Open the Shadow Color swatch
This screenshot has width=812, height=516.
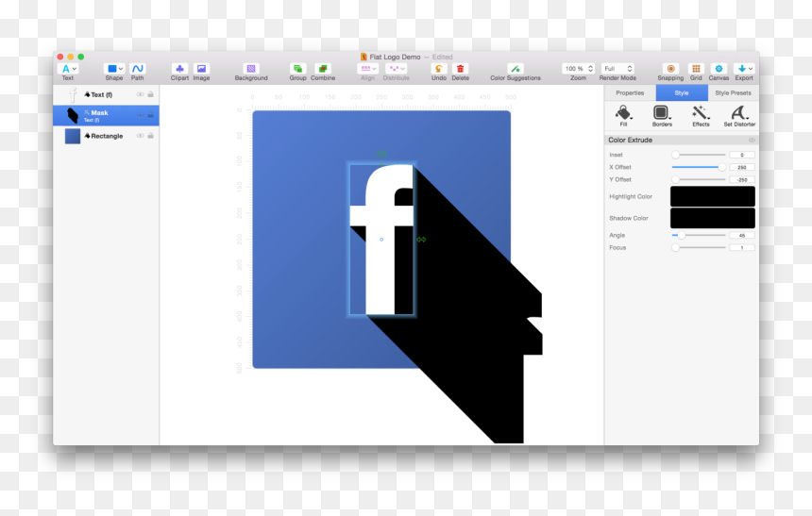[713, 219]
